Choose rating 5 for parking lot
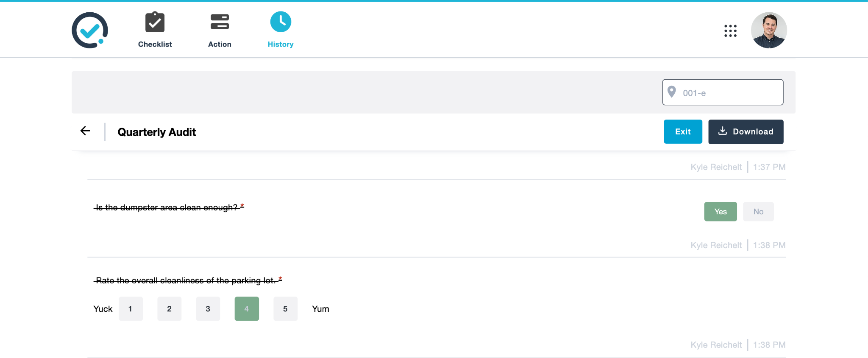This screenshot has width=868, height=358. pos(285,309)
